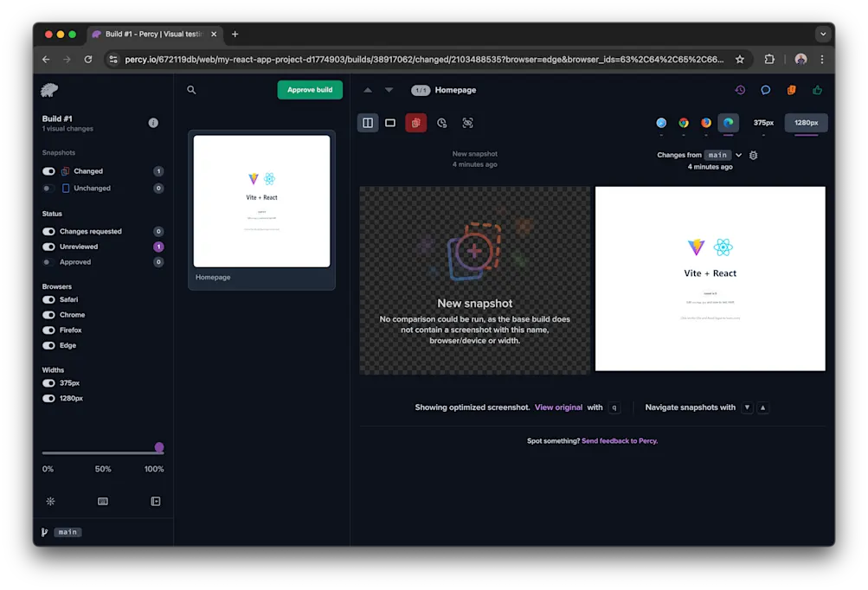Click the Approve build button
Image resolution: width=868 pixels, height=590 pixels.
309,89
